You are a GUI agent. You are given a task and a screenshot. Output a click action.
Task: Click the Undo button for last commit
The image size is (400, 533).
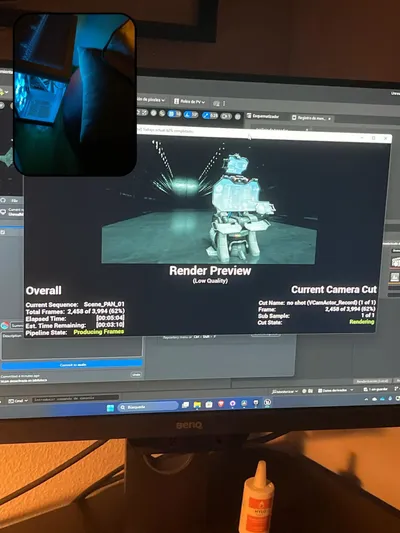pyautogui.click(x=136, y=374)
